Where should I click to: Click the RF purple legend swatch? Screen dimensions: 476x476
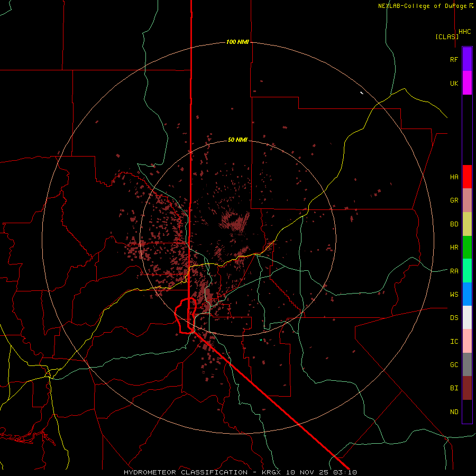(x=467, y=59)
